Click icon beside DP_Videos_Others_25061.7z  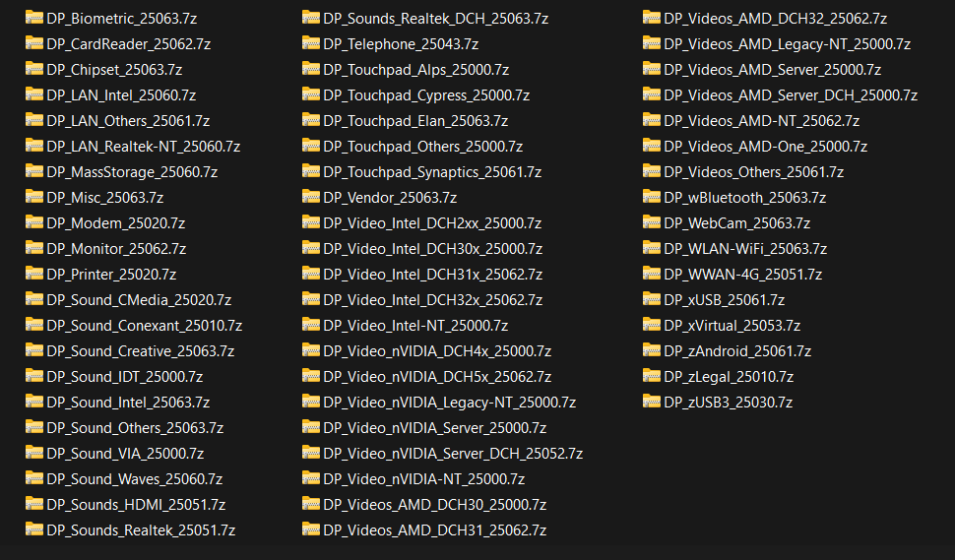tap(652, 170)
